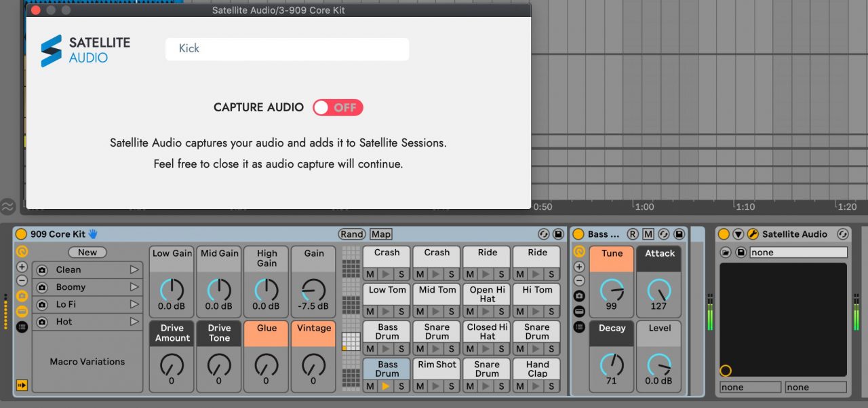Click the yellow arrow icon at bottom of 909 sidebar
The width and height of the screenshot is (868, 408).
click(22, 386)
